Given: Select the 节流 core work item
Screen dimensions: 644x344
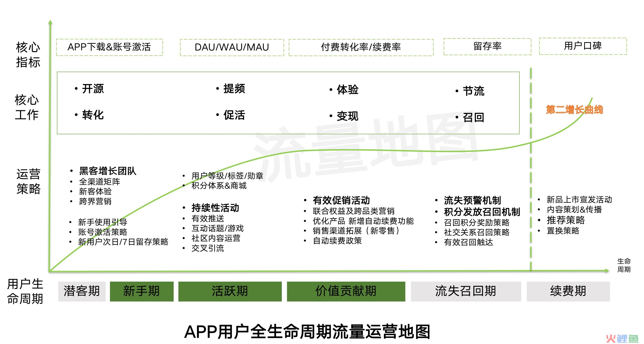Looking at the screenshot, I should tap(474, 91).
